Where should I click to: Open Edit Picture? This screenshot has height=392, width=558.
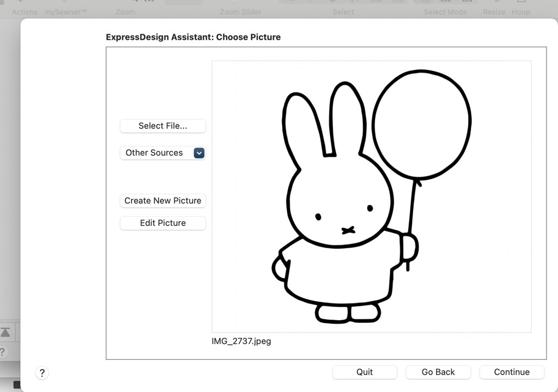tap(162, 223)
